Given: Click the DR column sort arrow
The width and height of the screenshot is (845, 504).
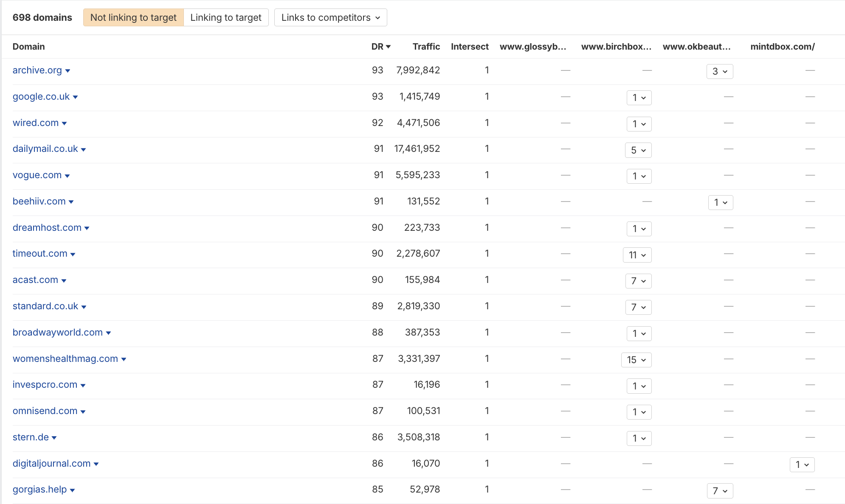Looking at the screenshot, I should tap(388, 47).
